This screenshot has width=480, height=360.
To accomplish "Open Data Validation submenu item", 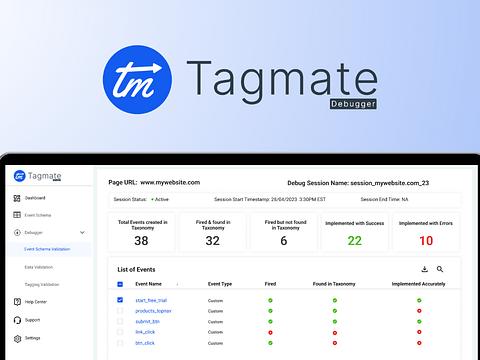I will click(x=39, y=267).
